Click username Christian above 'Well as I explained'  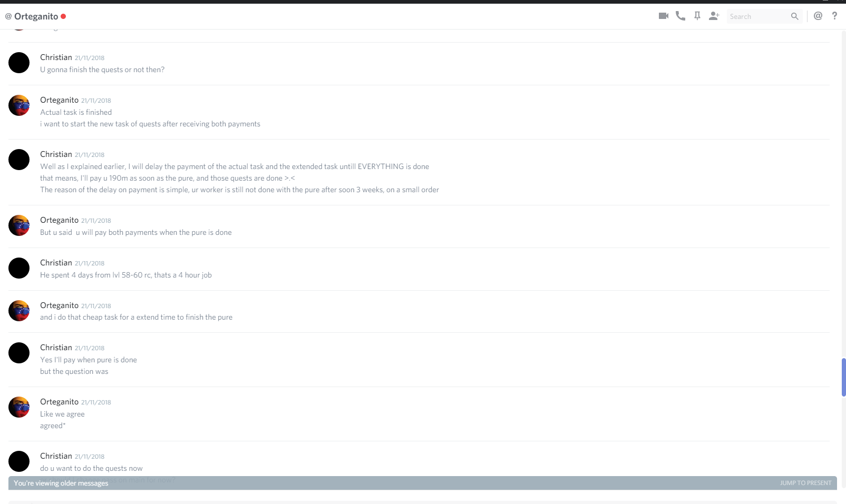click(56, 154)
